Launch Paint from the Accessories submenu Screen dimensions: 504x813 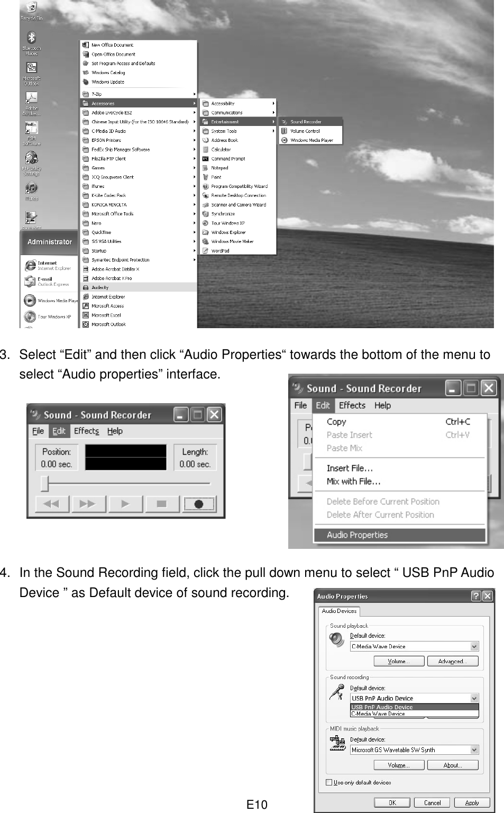239,177
